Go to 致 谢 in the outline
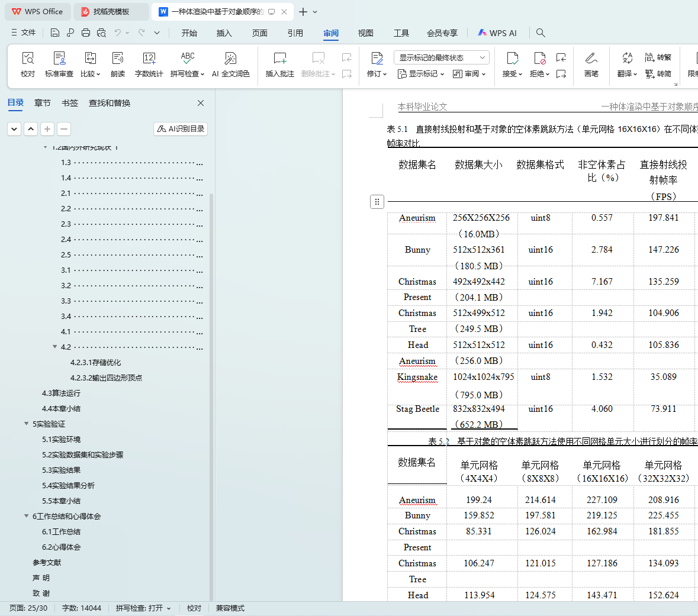Image resolution: width=698 pixels, height=616 pixels. [41, 593]
